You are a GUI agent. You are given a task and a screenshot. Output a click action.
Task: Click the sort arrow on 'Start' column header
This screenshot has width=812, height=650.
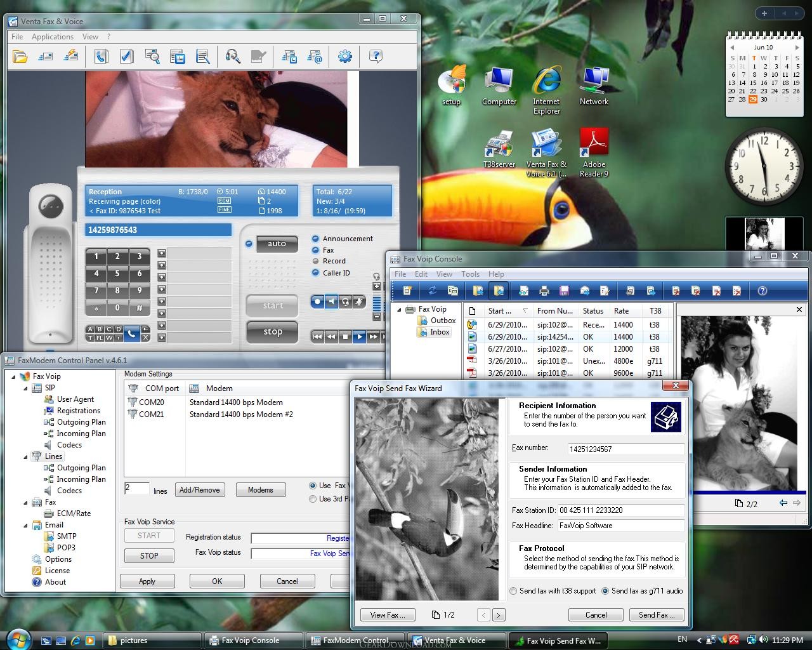[525, 311]
